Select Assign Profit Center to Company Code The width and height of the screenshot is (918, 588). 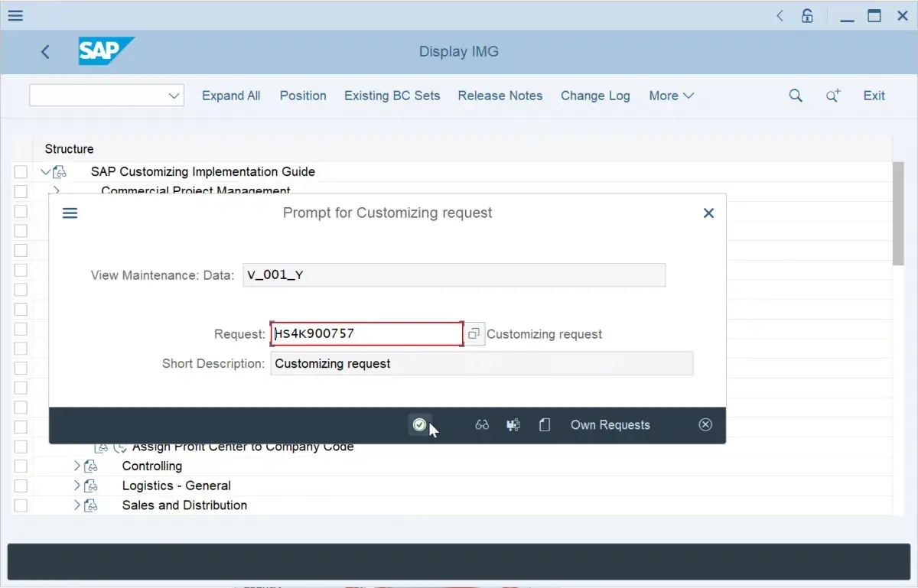pos(243,447)
